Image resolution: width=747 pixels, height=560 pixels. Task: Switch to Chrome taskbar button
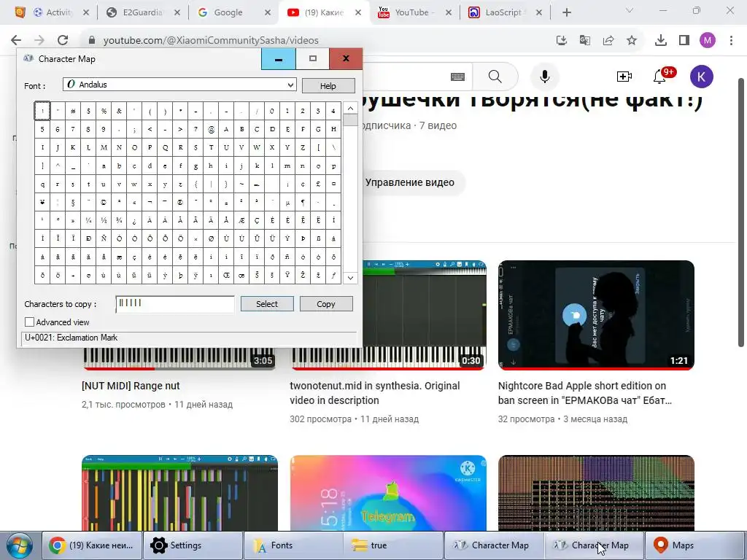tap(93, 545)
